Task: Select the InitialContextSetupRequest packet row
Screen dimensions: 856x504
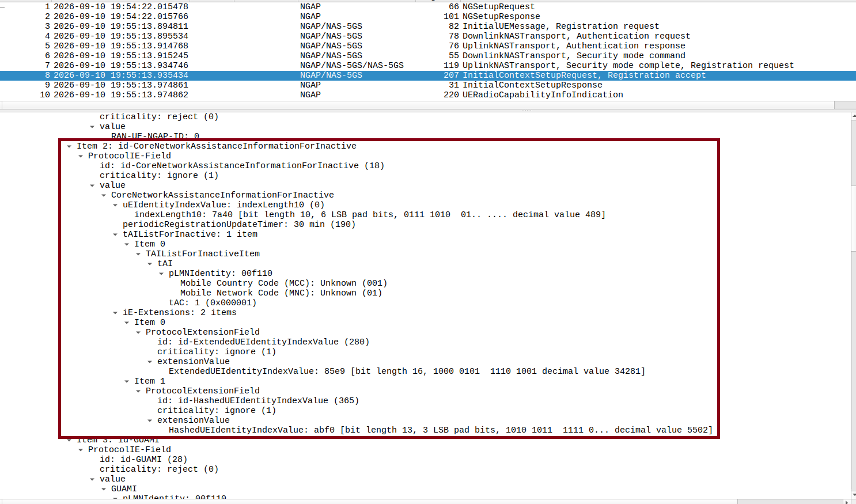Action: [428, 75]
